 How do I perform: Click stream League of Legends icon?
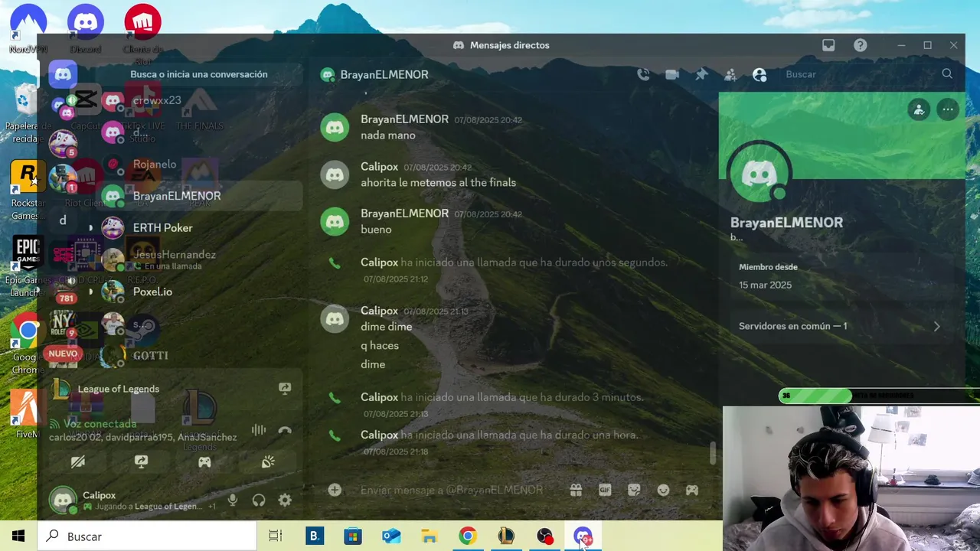point(285,389)
